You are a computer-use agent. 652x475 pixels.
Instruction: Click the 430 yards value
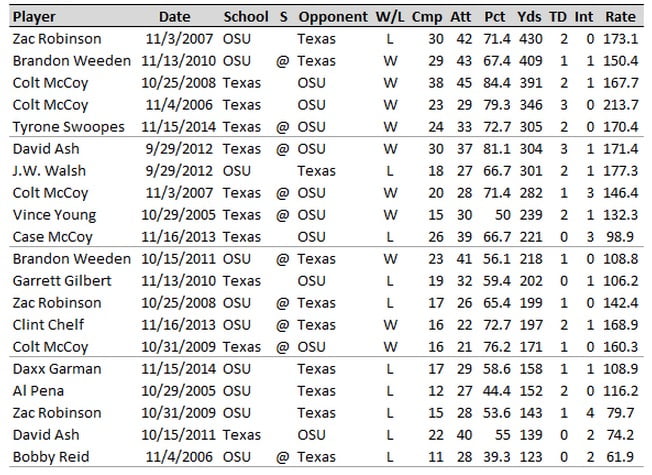531,39
